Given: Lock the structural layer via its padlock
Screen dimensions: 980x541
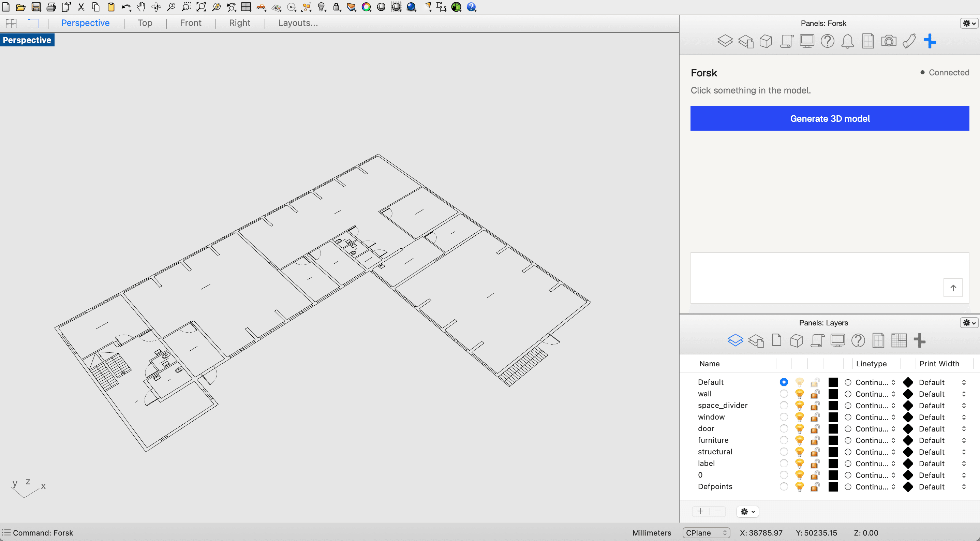Looking at the screenshot, I should pos(815,452).
